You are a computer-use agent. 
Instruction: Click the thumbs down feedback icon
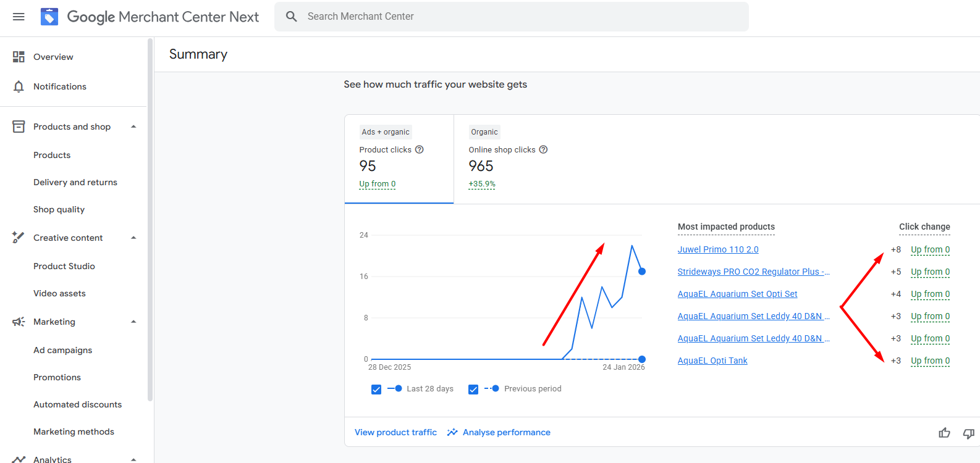[968, 433]
